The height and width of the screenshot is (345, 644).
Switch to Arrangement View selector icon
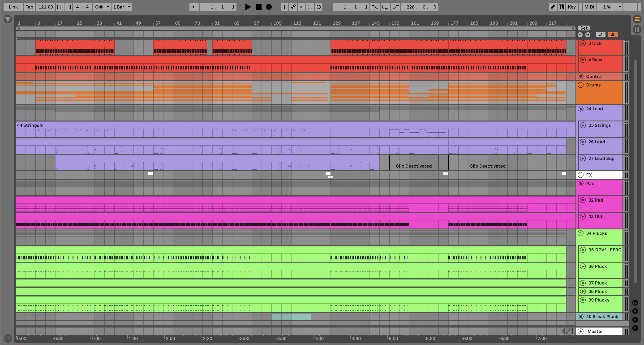point(637,19)
